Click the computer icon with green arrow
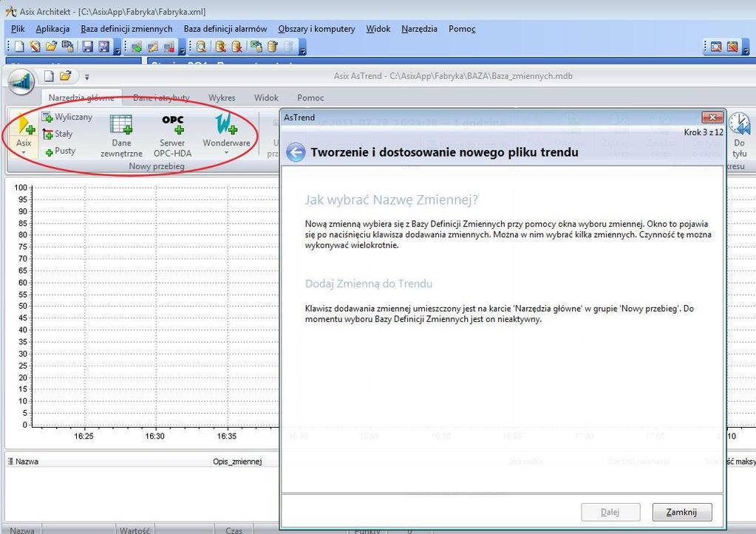 [137, 47]
